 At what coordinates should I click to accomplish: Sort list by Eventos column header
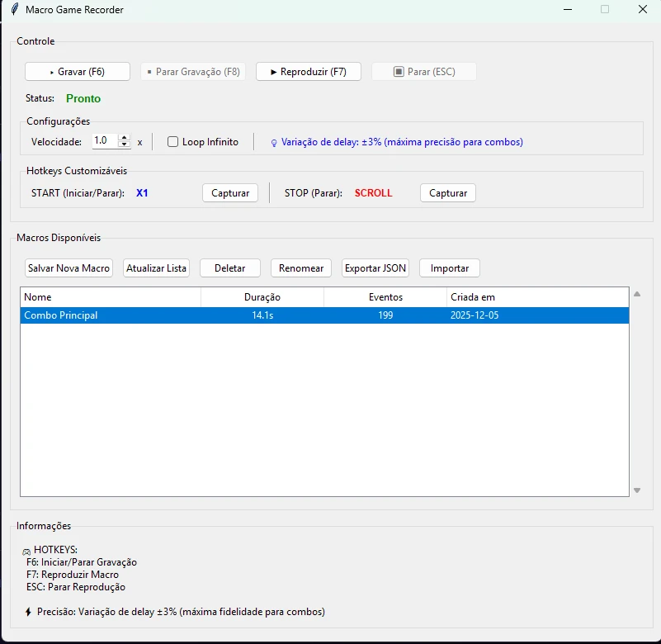click(x=385, y=297)
